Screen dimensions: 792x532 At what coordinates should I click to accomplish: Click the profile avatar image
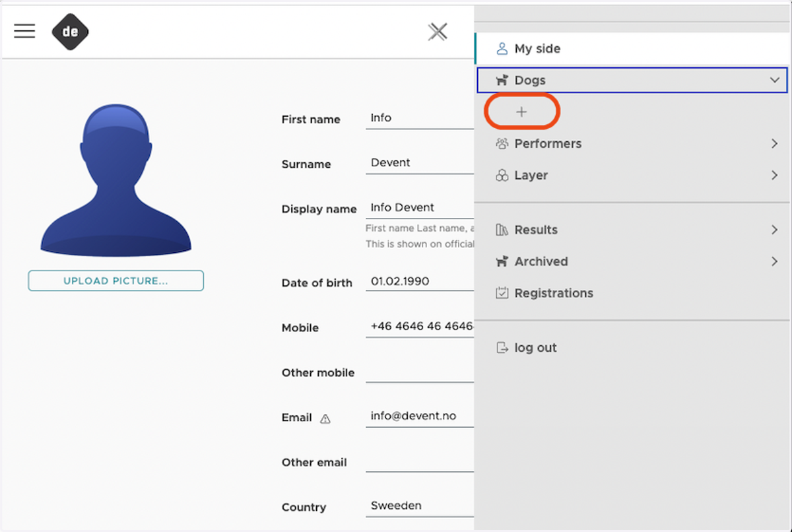115,180
